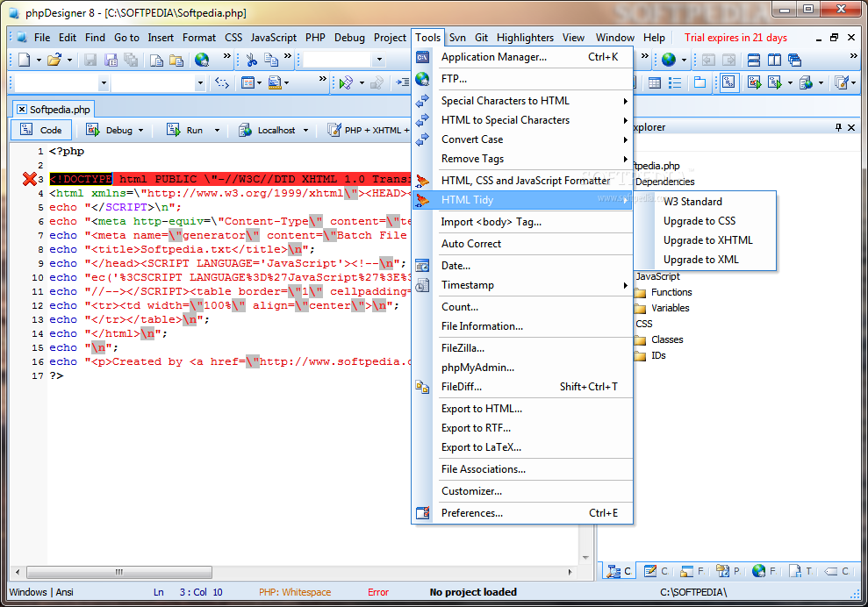Click the globe browser icon in right toolbar
Viewport: 868px width, 607px height.
point(669,60)
